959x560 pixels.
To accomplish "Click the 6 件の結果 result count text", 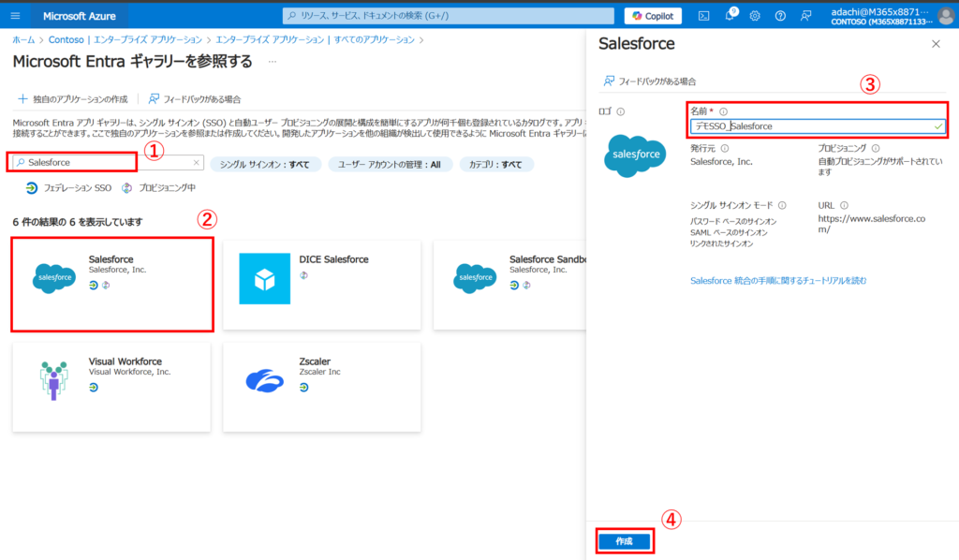I will click(78, 222).
